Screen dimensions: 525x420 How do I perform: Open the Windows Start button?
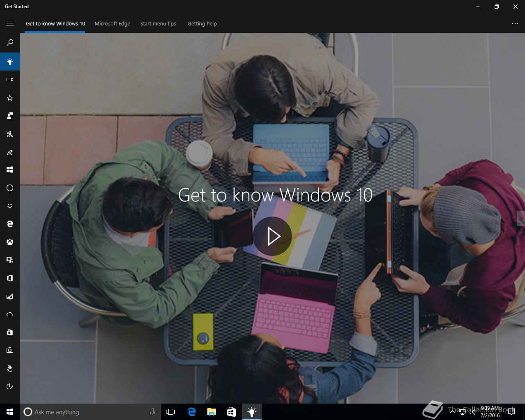[10, 412]
